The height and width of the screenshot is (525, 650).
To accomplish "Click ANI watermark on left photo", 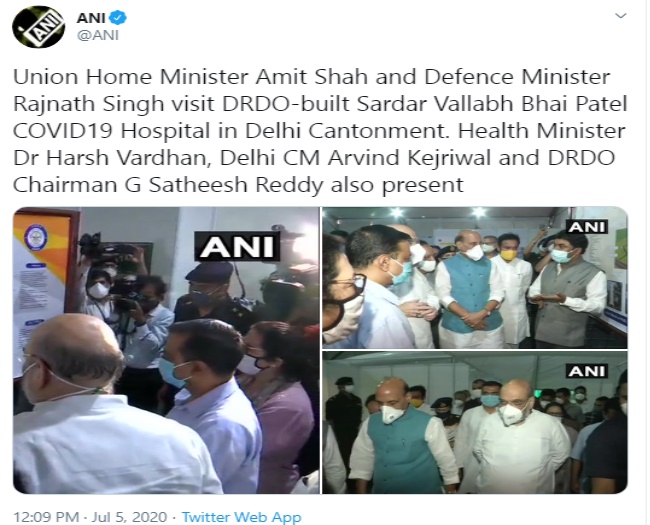I will (x=237, y=247).
